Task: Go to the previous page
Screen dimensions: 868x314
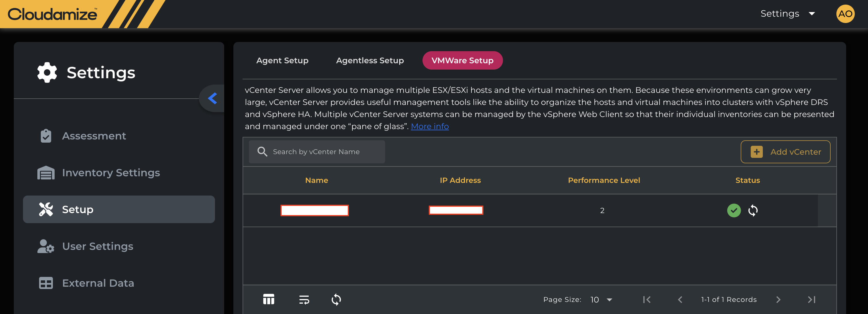Action: (680, 300)
